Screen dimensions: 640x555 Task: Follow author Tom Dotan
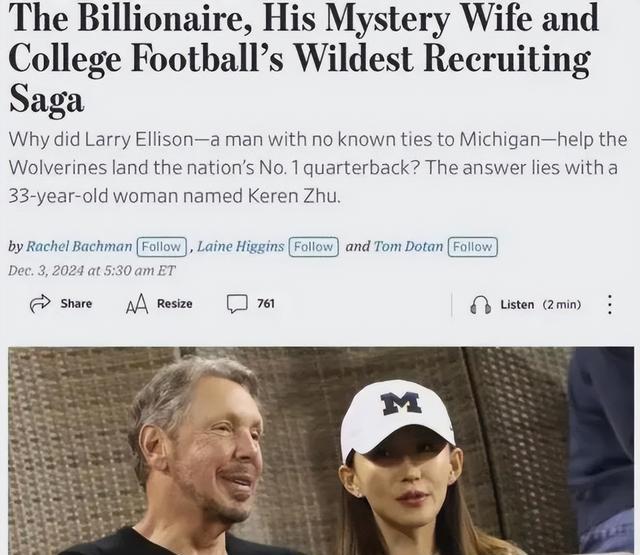[x=473, y=247]
